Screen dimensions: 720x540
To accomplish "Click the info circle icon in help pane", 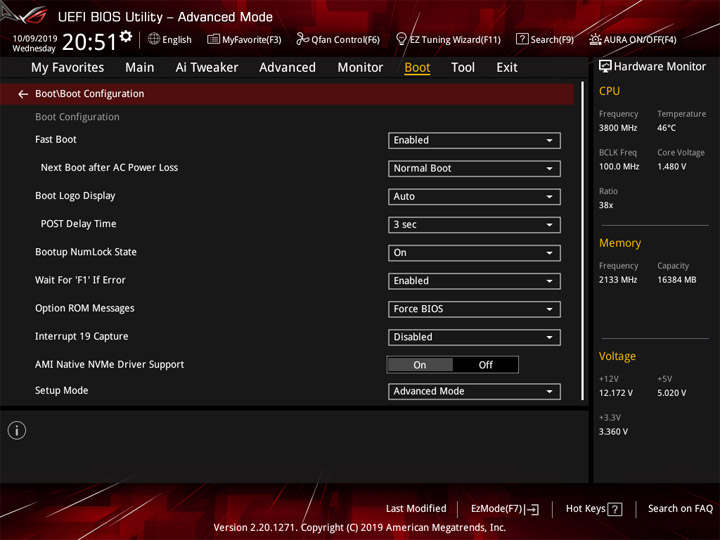I will tap(17, 430).
